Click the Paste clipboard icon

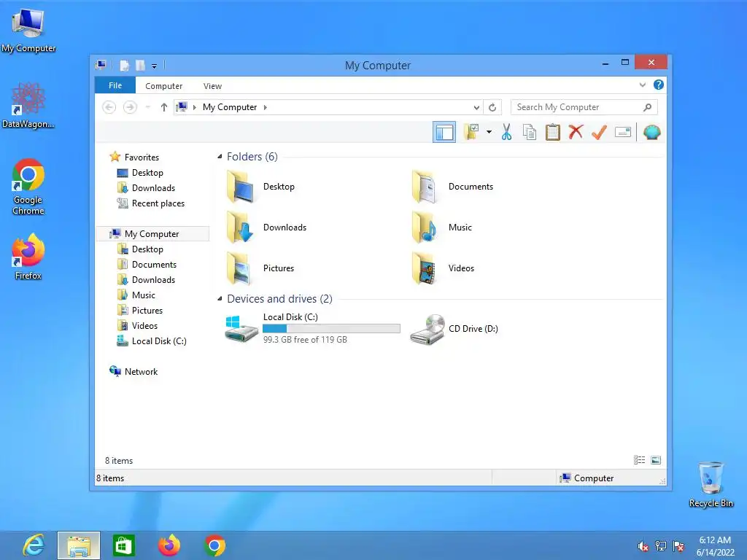point(553,132)
